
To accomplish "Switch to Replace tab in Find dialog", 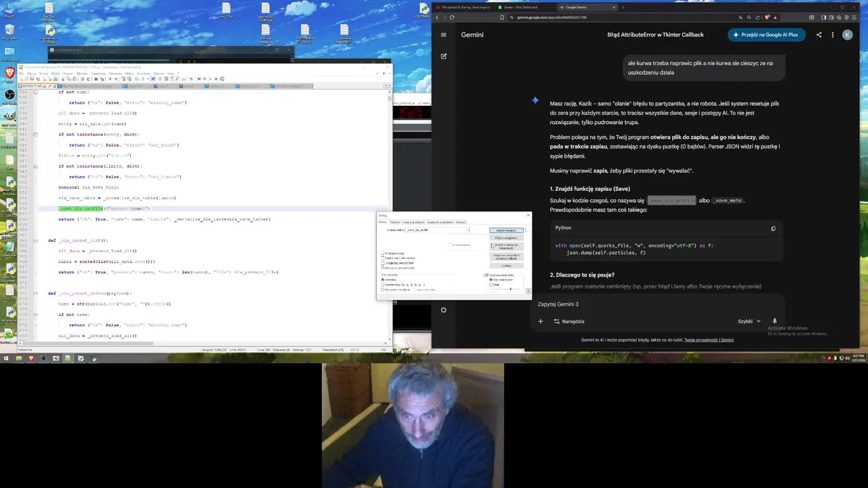I will pos(395,222).
